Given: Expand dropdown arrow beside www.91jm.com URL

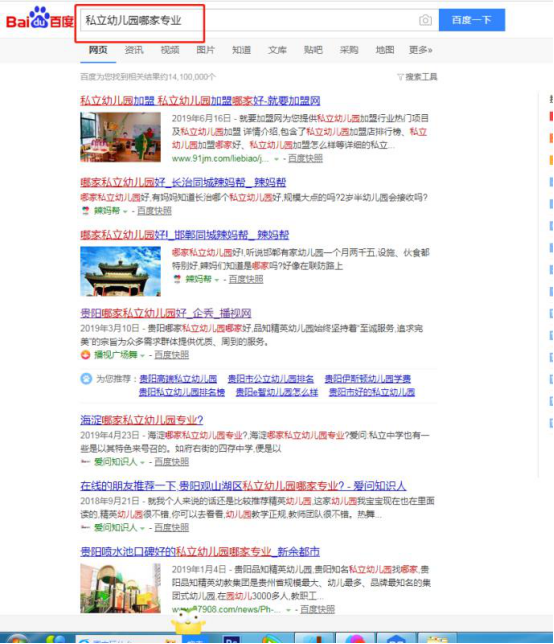Looking at the screenshot, I should click(x=276, y=159).
